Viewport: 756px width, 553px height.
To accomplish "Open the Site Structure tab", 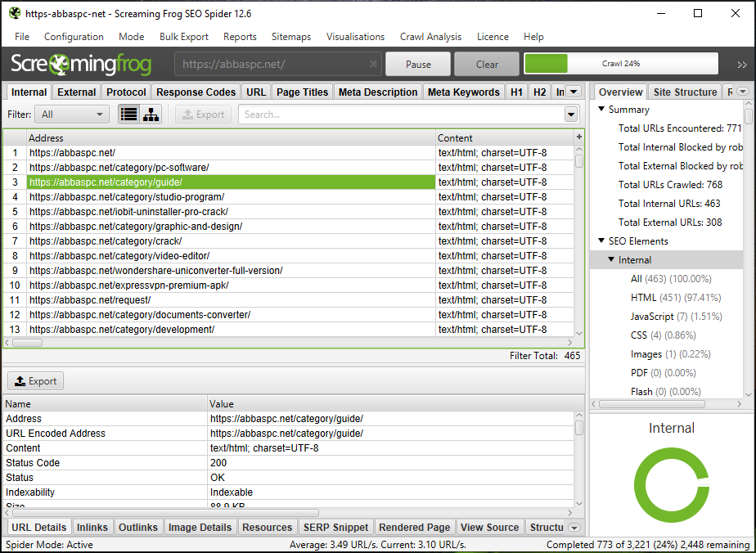I will tap(685, 92).
